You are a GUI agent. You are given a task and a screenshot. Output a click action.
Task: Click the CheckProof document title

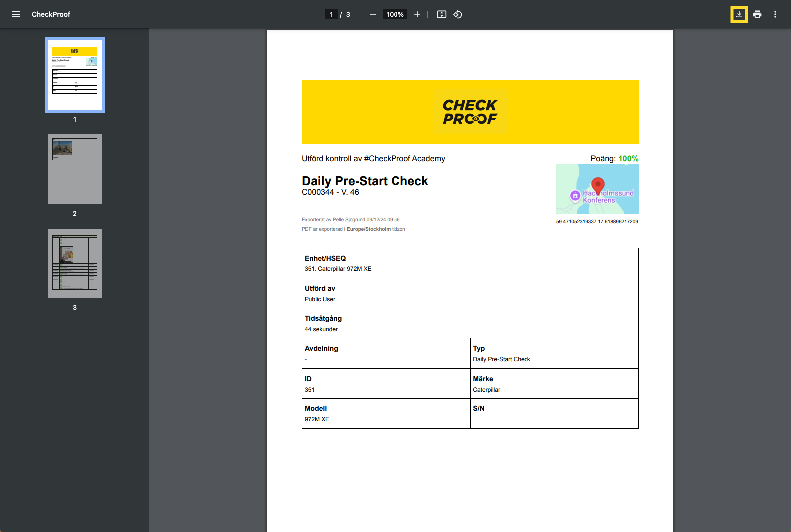pos(51,14)
